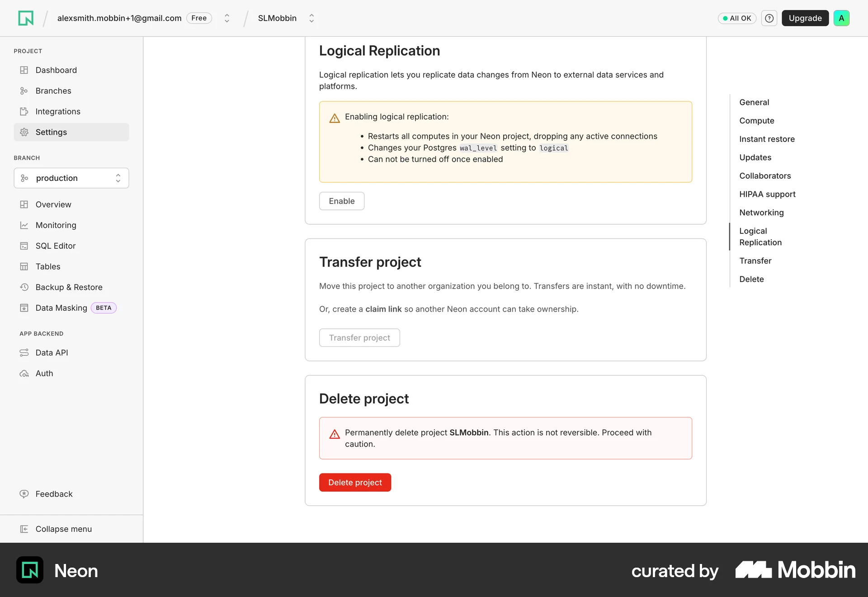Click the Dashboard grid icon
868x597 pixels.
pos(24,70)
